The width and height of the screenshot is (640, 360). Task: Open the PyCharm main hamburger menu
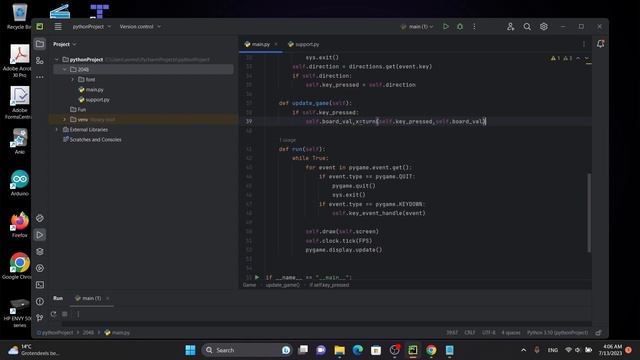tap(58, 27)
